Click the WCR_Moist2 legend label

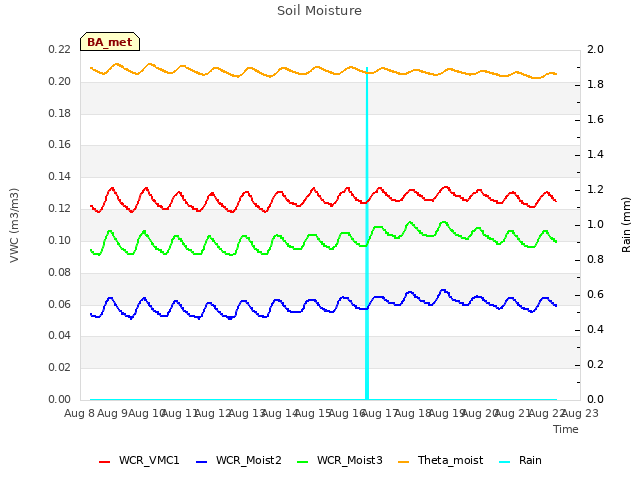pos(249,460)
